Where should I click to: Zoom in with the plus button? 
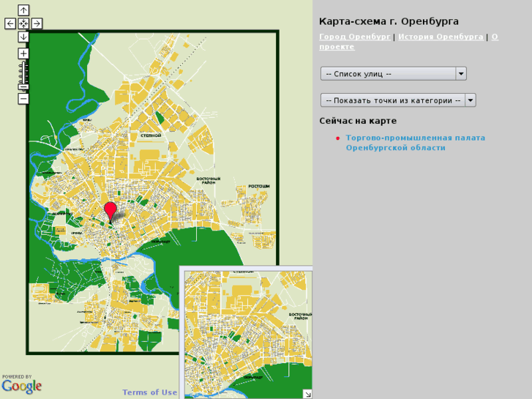(x=23, y=53)
